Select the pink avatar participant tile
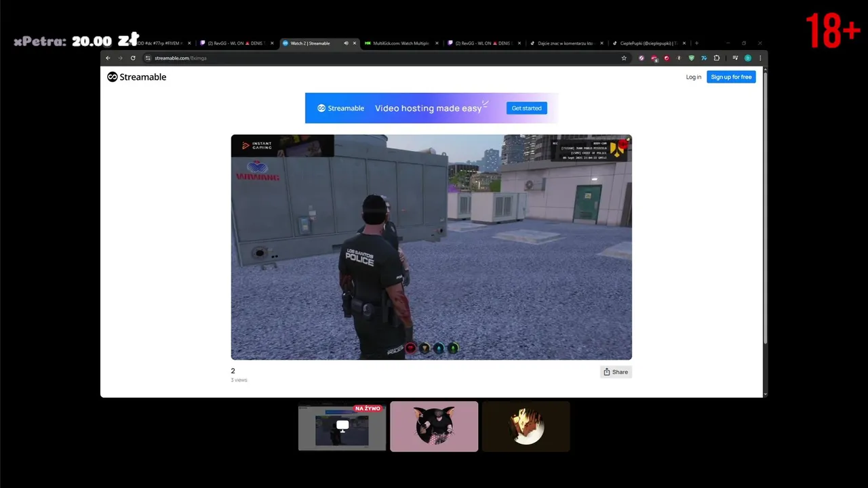 [434, 426]
